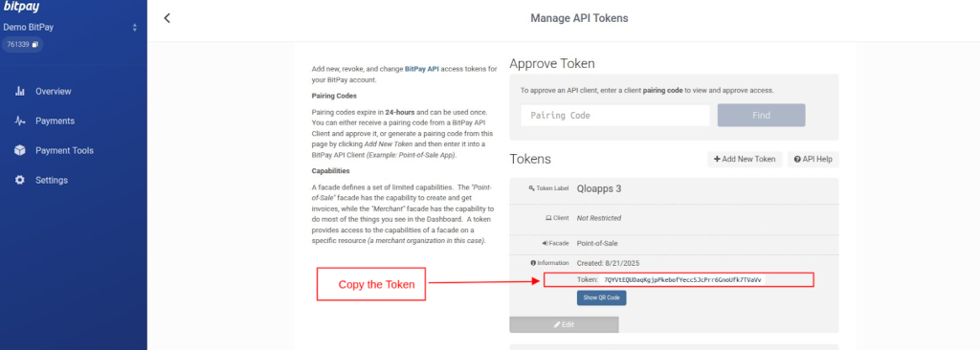Click the Overview chart icon

point(20,91)
